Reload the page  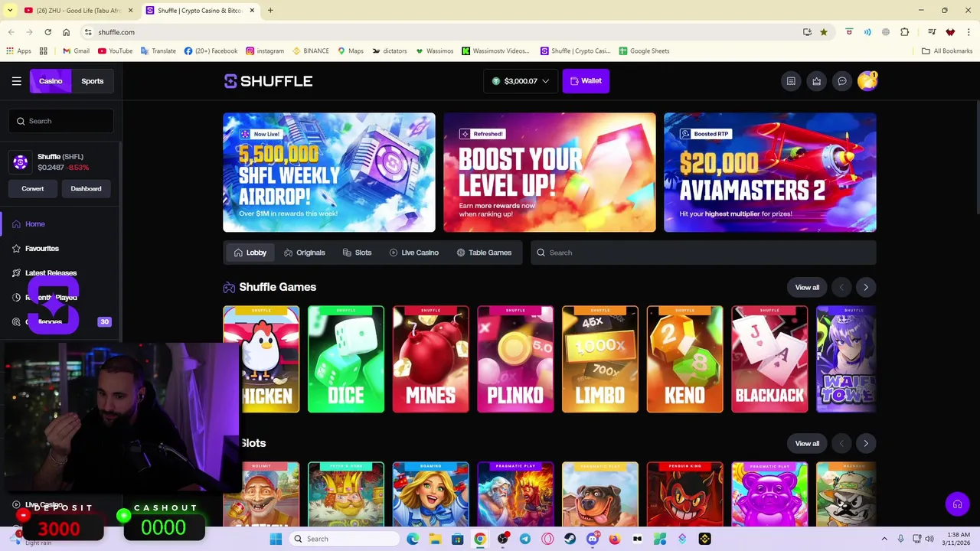[x=48, y=32]
